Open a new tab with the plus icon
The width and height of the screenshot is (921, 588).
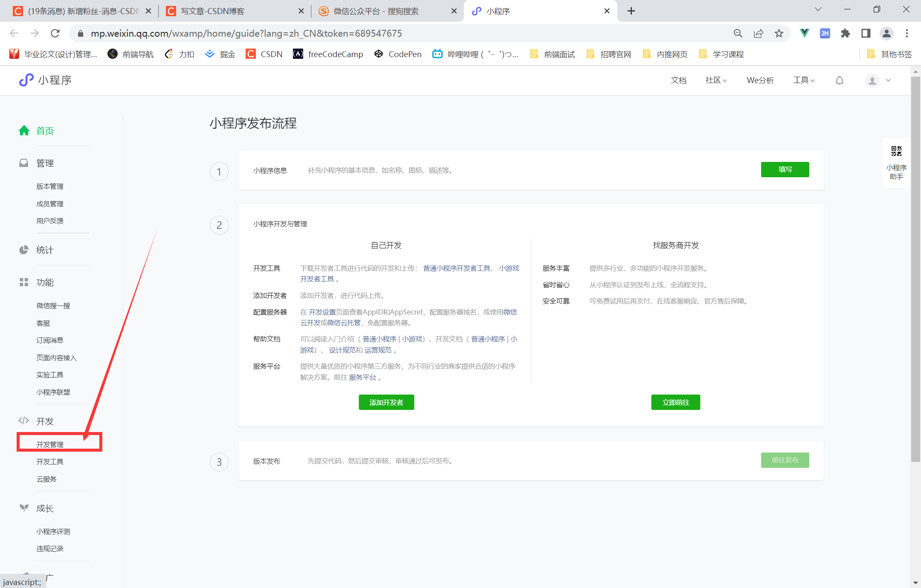point(631,11)
